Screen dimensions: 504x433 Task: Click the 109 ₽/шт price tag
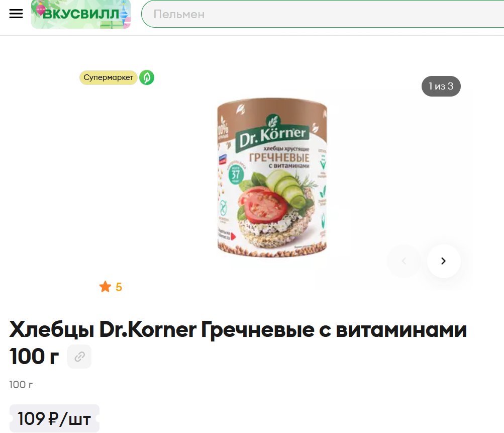[54, 418]
